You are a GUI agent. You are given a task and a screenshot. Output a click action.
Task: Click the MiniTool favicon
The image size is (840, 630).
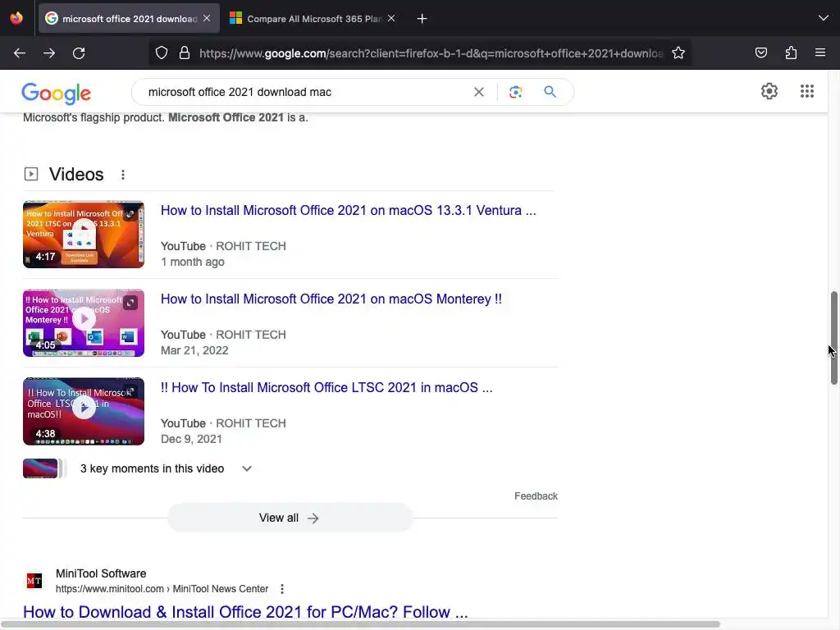(x=34, y=581)
